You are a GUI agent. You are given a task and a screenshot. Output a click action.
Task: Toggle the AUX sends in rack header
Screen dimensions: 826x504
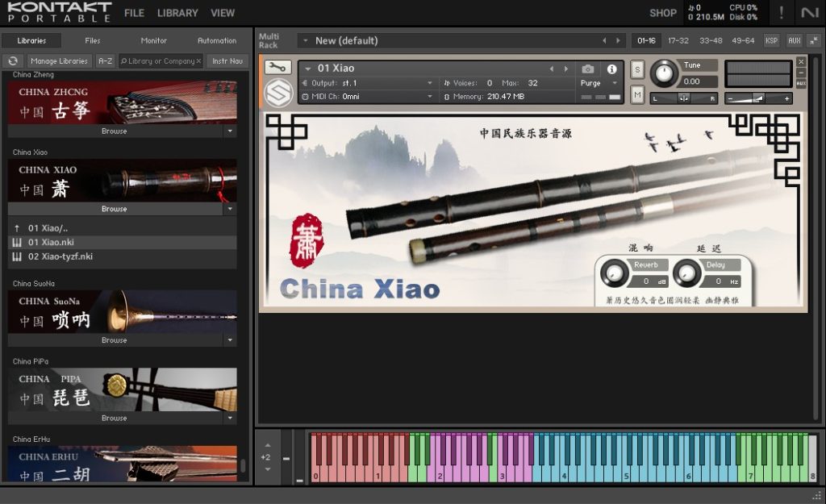[795, 40]
